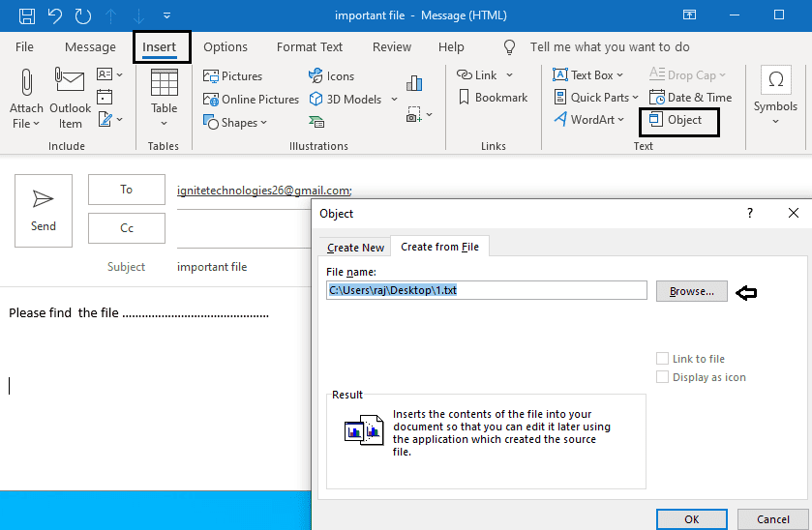Select the Create from File tab
812x530 pixels.
click(439, 247)
